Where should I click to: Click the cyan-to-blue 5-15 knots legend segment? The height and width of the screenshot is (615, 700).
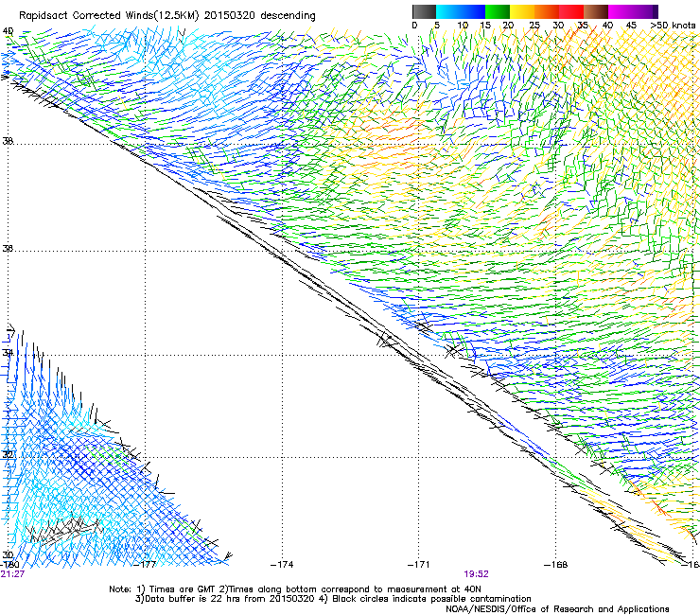(x=461, y=11)
